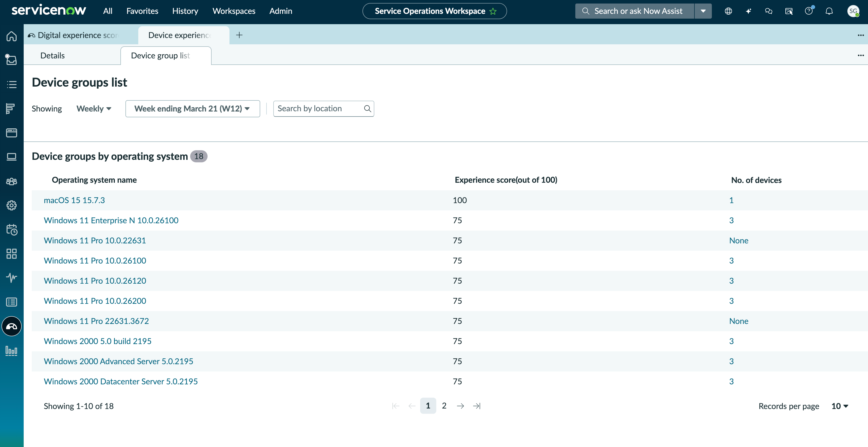Viewport: 868px width, 447px height.
Task: Select page 1 in pagination
Action: point(428,406)
